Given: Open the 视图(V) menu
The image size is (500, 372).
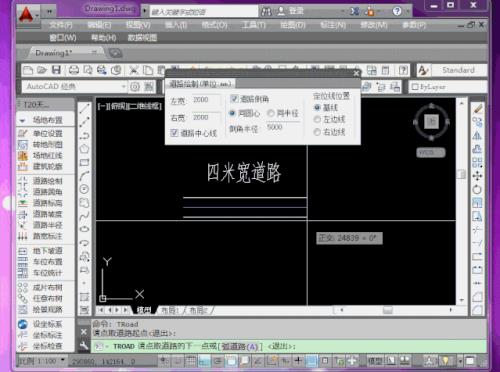Looking at the screenshot, I should coord(138,25).
